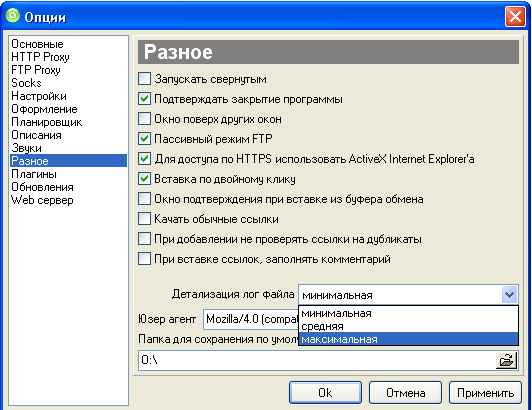Open the Web сервер section
Image resolution: width=532 pixels, height=410 pixels.
pos(42,200)
